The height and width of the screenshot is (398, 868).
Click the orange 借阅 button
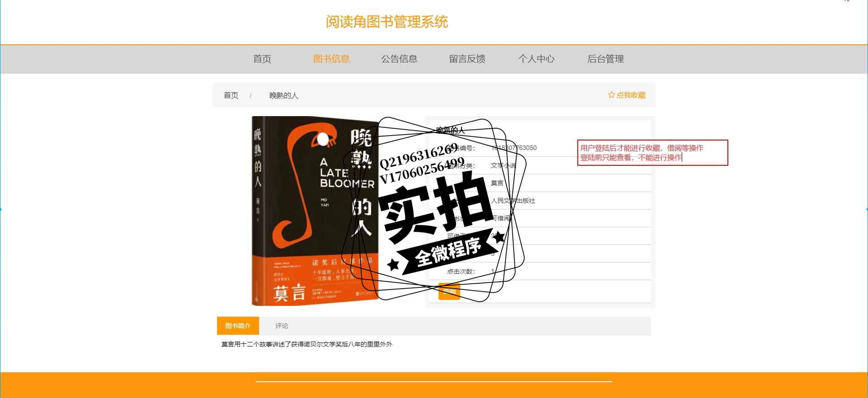[x=449, y=291]
